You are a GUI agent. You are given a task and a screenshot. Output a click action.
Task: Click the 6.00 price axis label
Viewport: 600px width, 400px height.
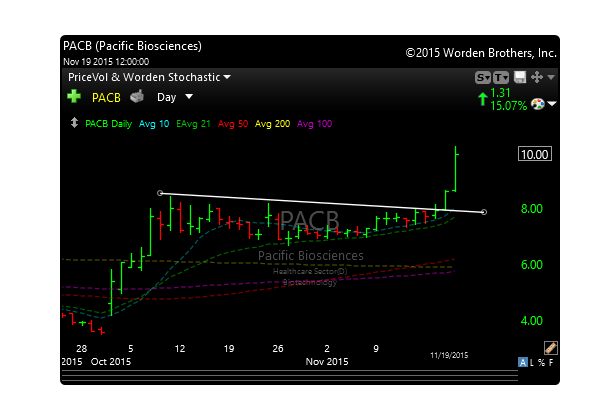tap(532, 265)
